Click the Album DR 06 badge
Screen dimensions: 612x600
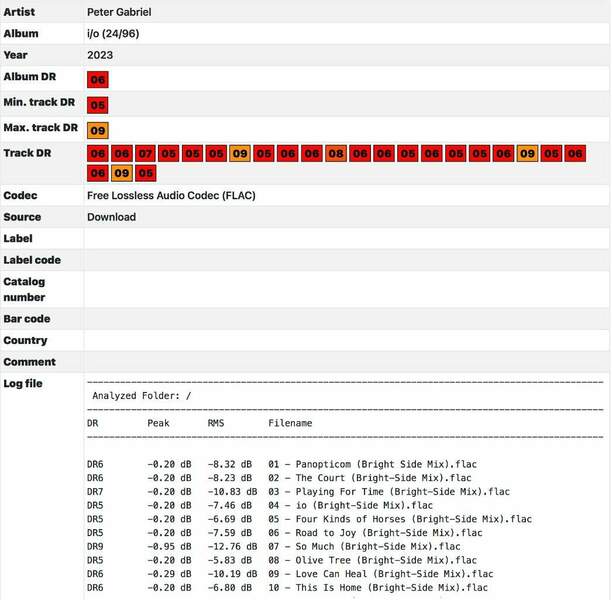tap(98, 80)
